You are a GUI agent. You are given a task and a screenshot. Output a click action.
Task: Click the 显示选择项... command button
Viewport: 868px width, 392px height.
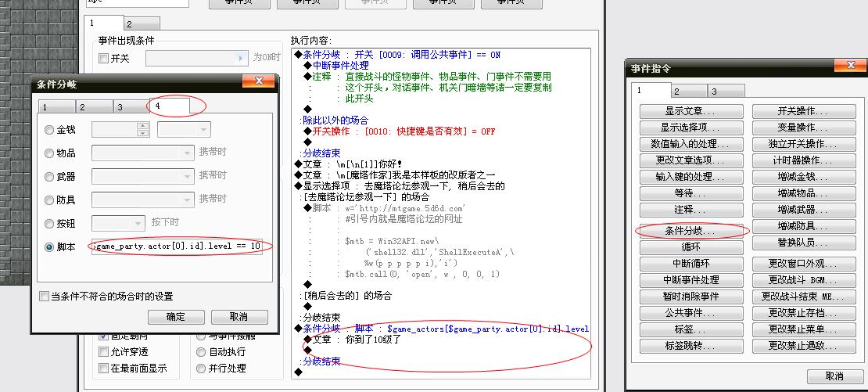pyautogui.click(x=691, y=128)
